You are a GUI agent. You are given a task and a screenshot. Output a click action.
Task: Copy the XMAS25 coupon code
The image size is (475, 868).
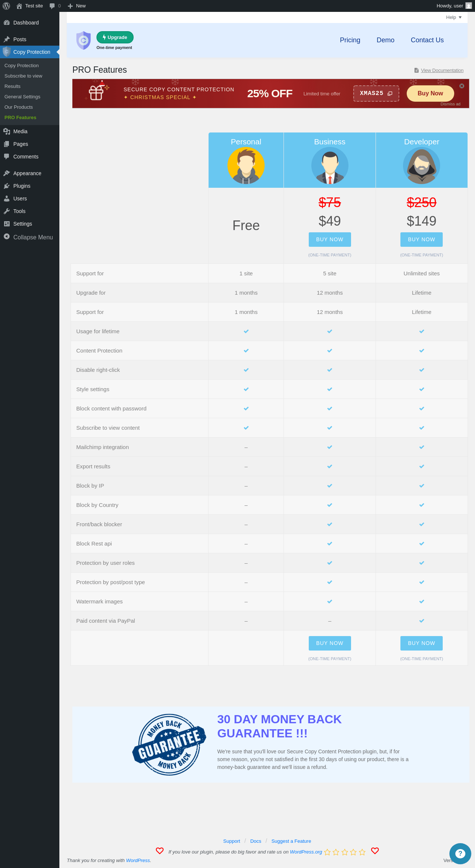coord(376,94)
